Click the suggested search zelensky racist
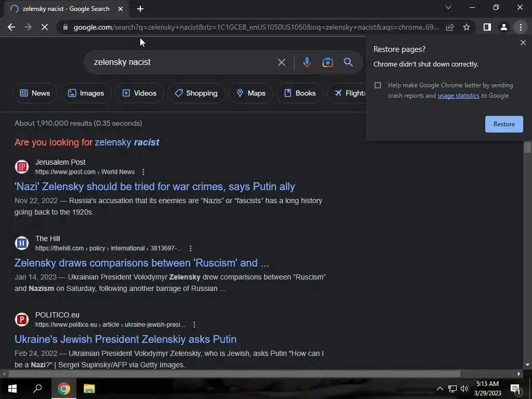Image resolution: width=532 pixels, height=399 pixels. point(127,142)
